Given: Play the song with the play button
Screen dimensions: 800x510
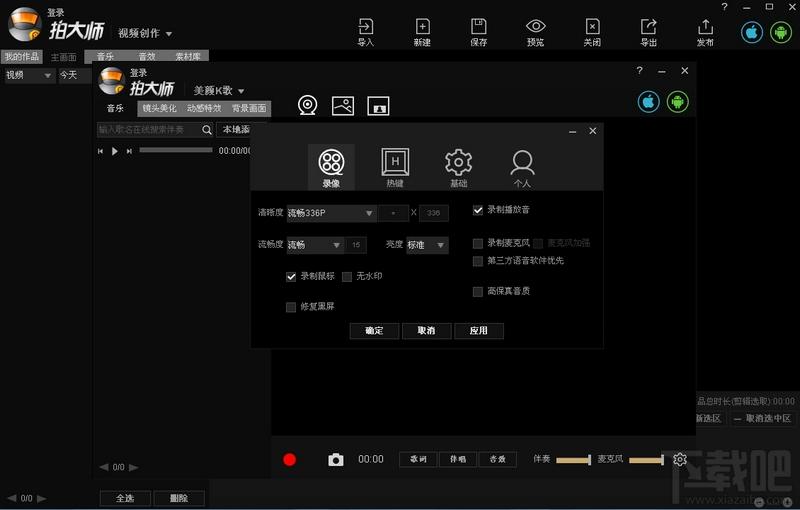Looking at the screenshot, I should point(115,151).
